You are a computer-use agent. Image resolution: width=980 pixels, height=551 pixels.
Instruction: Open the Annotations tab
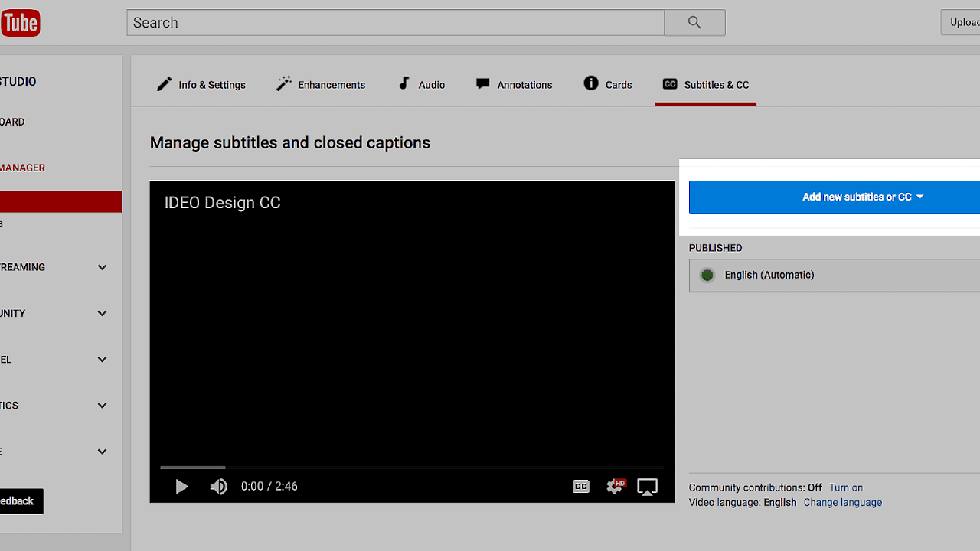click(514, 84)
